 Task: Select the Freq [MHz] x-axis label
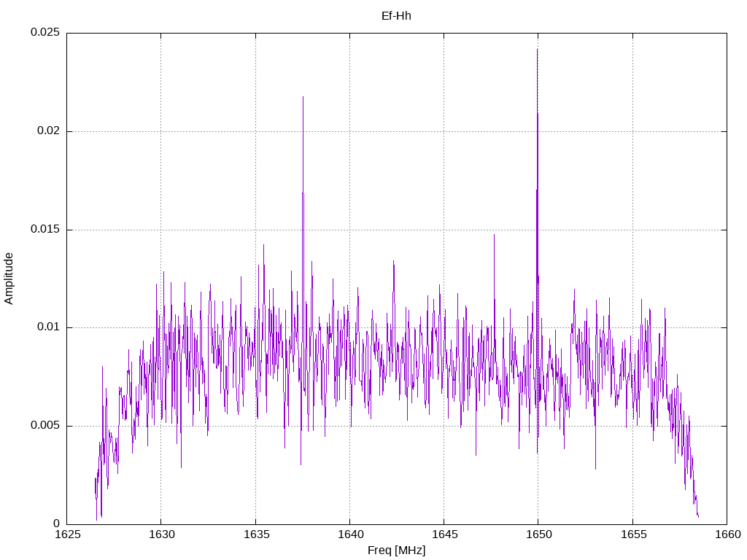pos(396,551)
